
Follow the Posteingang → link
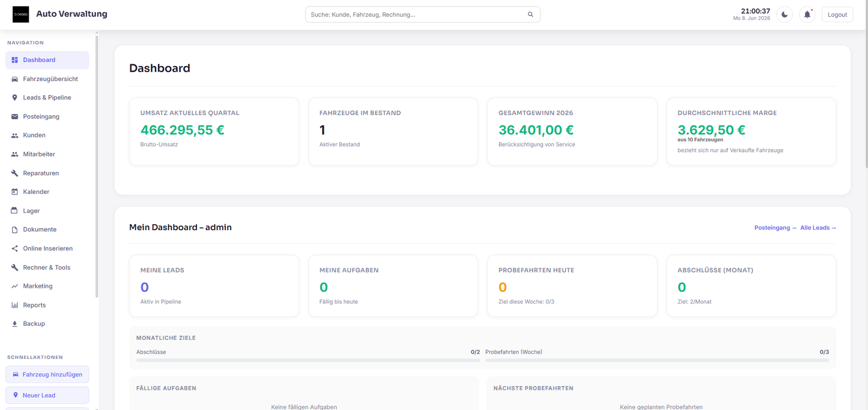[x=775, y=228]
